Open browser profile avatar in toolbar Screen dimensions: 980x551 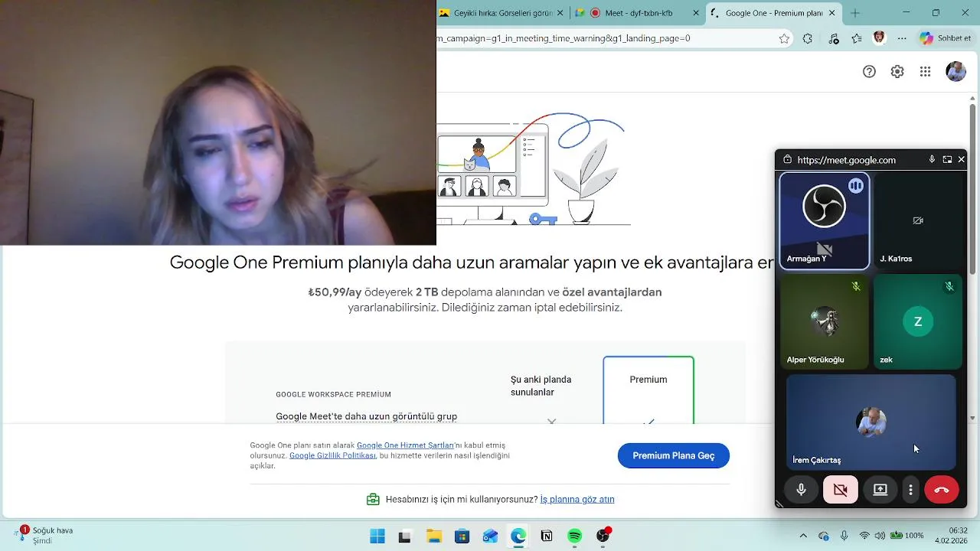tap(879, 37)
